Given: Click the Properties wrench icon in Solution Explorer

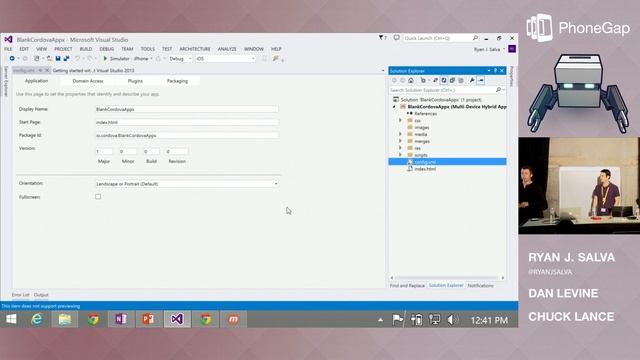Looking at the screenshot, I should [x=472, y=80].
